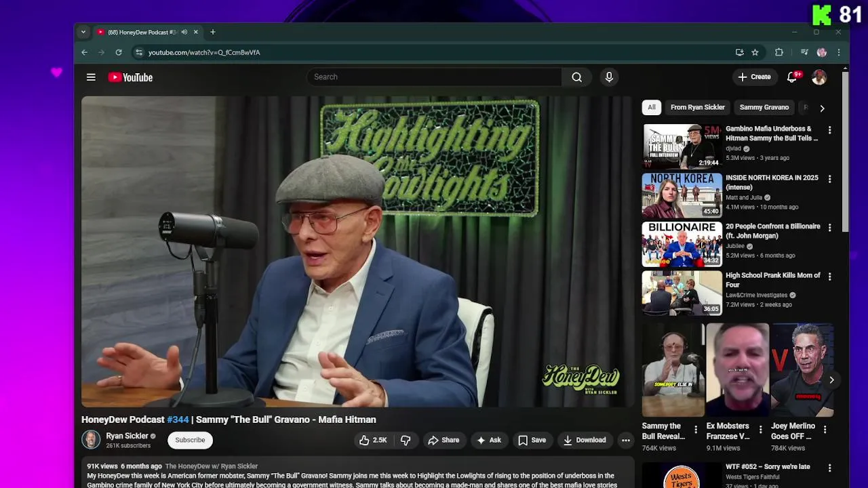Screen dimensions: 868x488
Task: Open options for 20 People Confront a Billionaire
Action: point(829,228)
